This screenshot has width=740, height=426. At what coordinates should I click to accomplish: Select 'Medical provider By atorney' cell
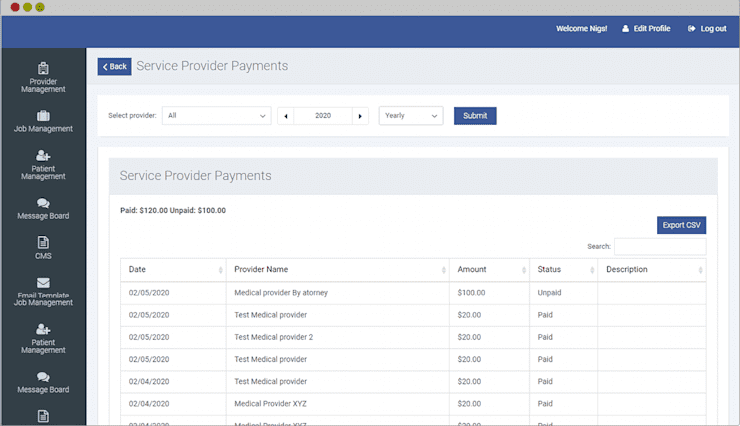click(x=337, y=292)
